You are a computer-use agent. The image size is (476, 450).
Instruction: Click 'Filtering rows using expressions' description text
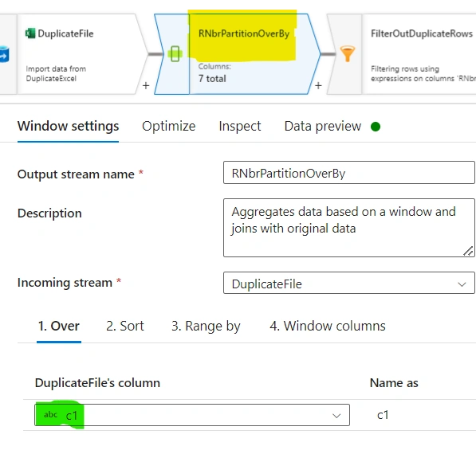(423, 74)
